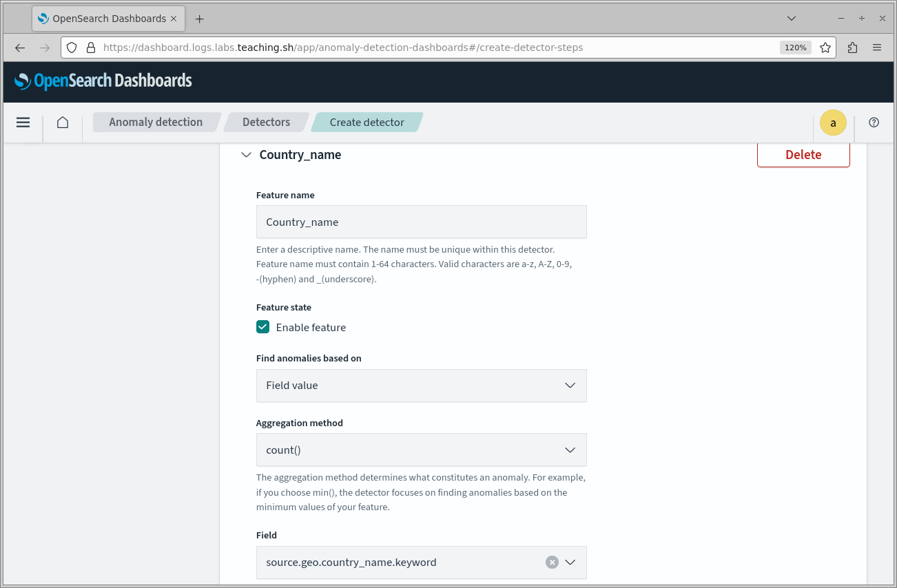
Task: Open a new browser tab
Action: tap(200, 19)
